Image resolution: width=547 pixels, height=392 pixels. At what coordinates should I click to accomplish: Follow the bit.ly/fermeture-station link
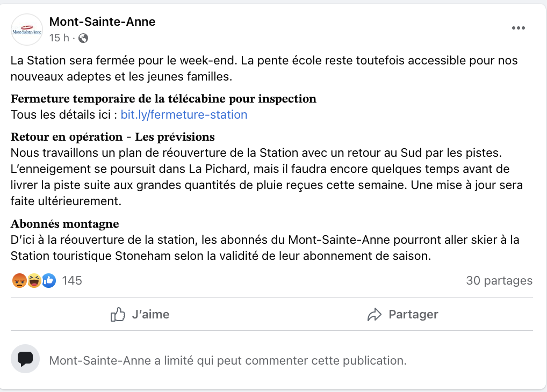point(184,114)
